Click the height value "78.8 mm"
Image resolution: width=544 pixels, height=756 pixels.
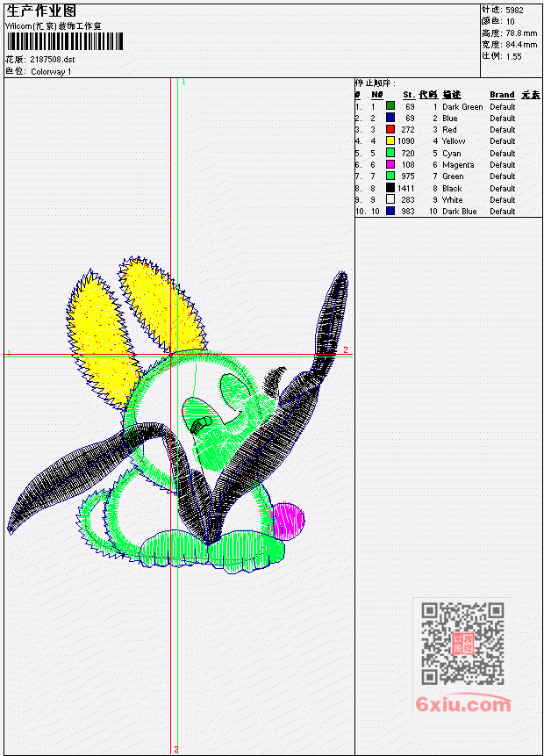(521, 32)
